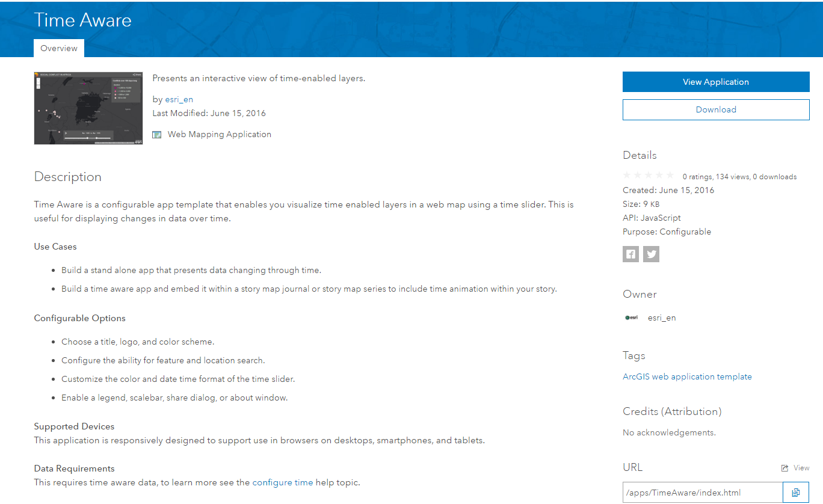Click the ratings, views, downloads count text
Screen dimensions: 823x504
point(739,177)
